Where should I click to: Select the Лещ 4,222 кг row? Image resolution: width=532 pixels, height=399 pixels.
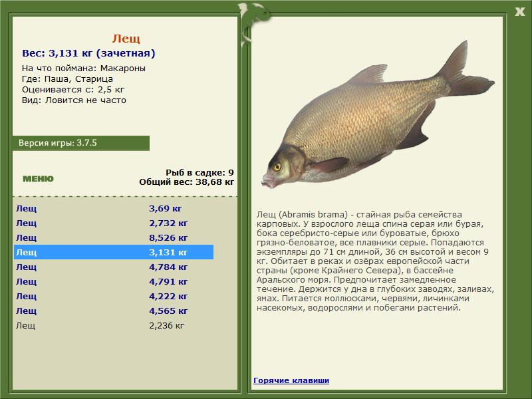click(x=114, y=296)
